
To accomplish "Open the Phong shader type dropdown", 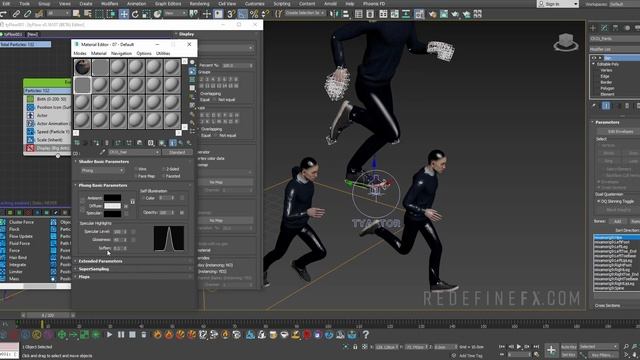I will 102,171.
